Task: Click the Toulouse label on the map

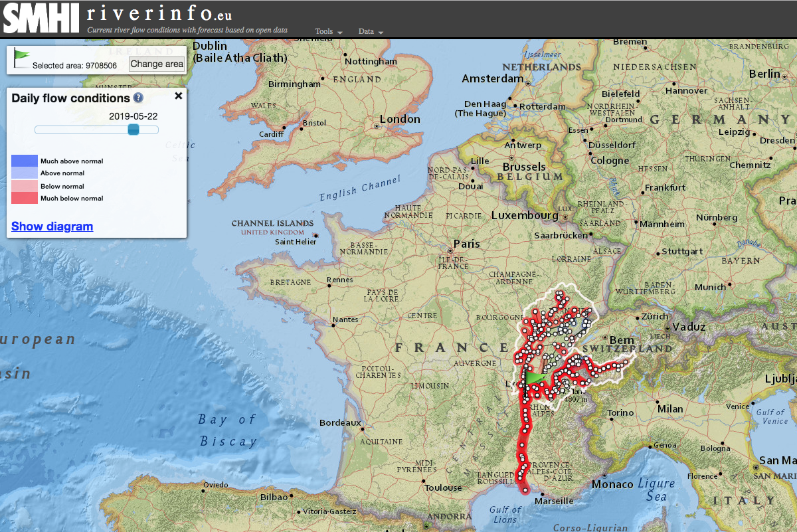Action: click(443, 488)
